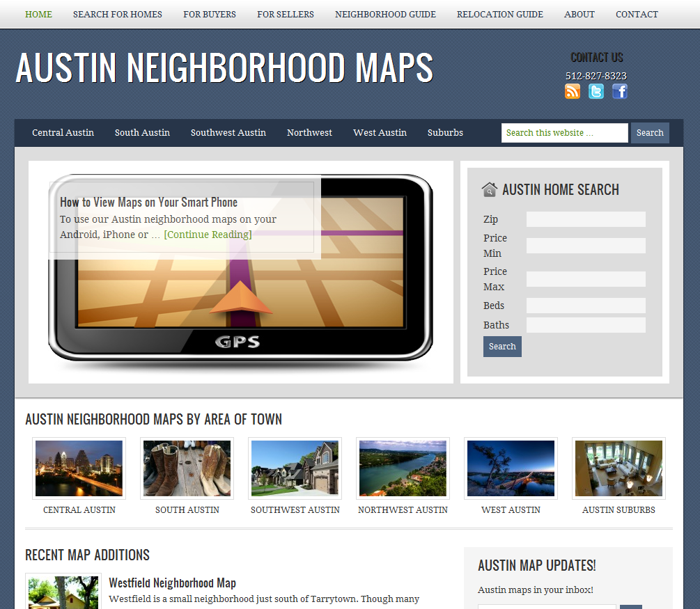Open the Facebook icon link
This screenshot has height=609, width=700.
click(x=620, y=91)
